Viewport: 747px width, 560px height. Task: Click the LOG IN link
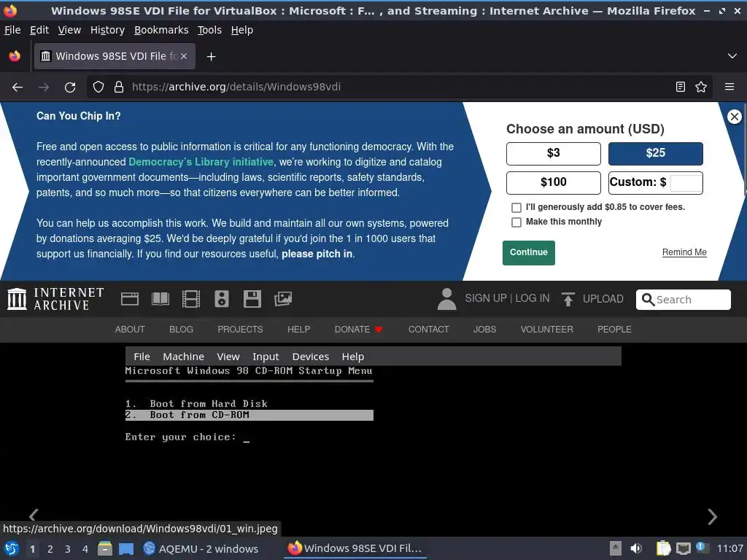click(532, 298)
